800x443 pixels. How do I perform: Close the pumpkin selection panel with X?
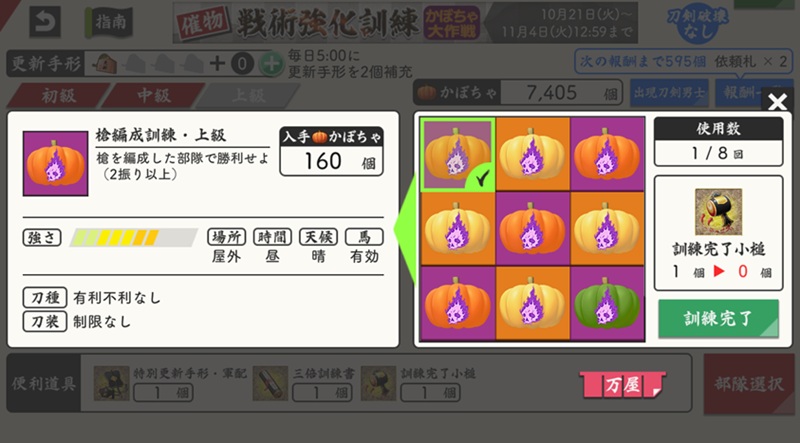point(777,102)
